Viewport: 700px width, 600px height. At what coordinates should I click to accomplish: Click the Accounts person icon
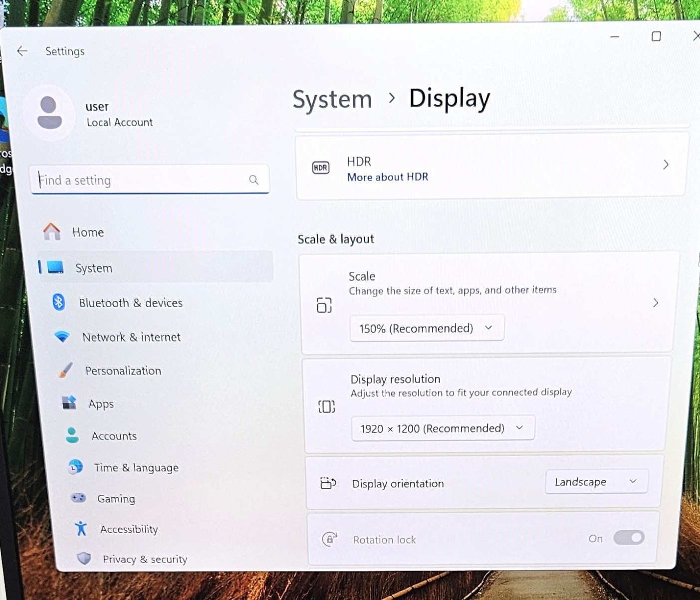pyautogui.click(x=72, y=435)
